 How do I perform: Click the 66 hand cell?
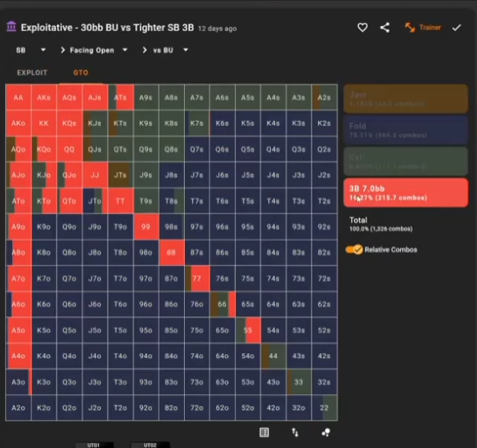222,304
